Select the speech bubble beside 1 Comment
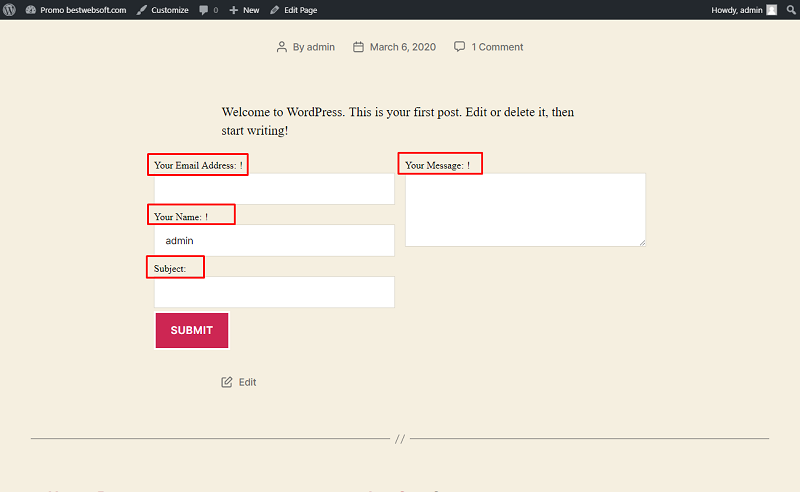800x492 pixels. (x=459, y=46)
